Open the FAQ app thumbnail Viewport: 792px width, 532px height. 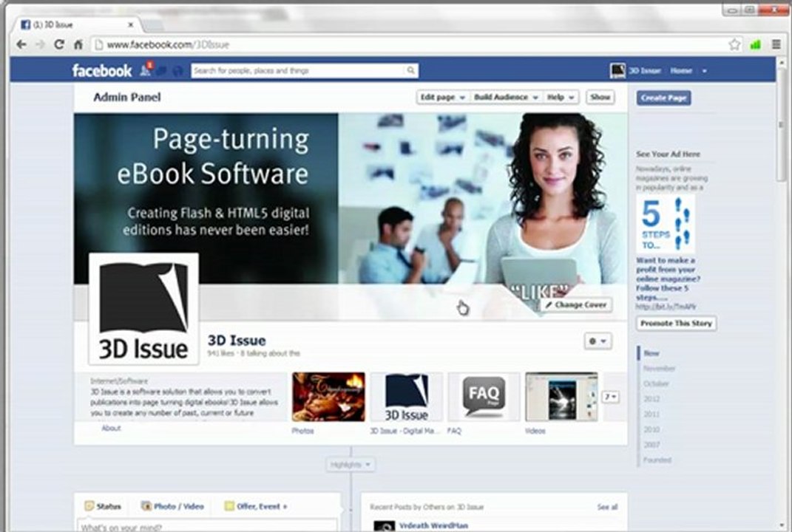click(484, 398)
